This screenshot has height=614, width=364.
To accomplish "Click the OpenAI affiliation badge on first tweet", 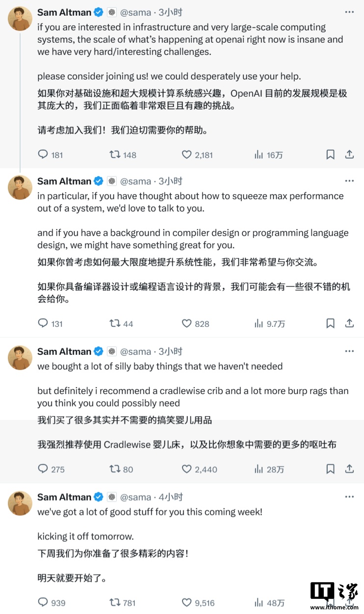I will pyautogui.click(x=112, y=12).
